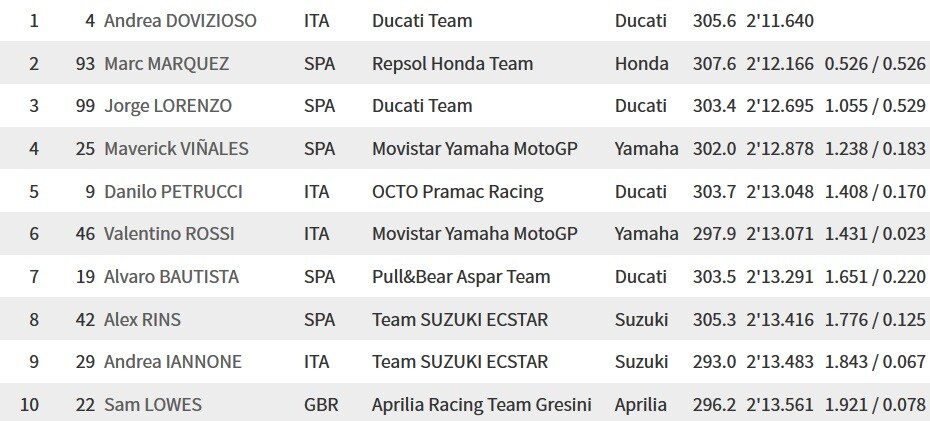Viewport: 930px width, 421px height.
Task: Click Repsol Honda Team text
Action: coord(453,63)
